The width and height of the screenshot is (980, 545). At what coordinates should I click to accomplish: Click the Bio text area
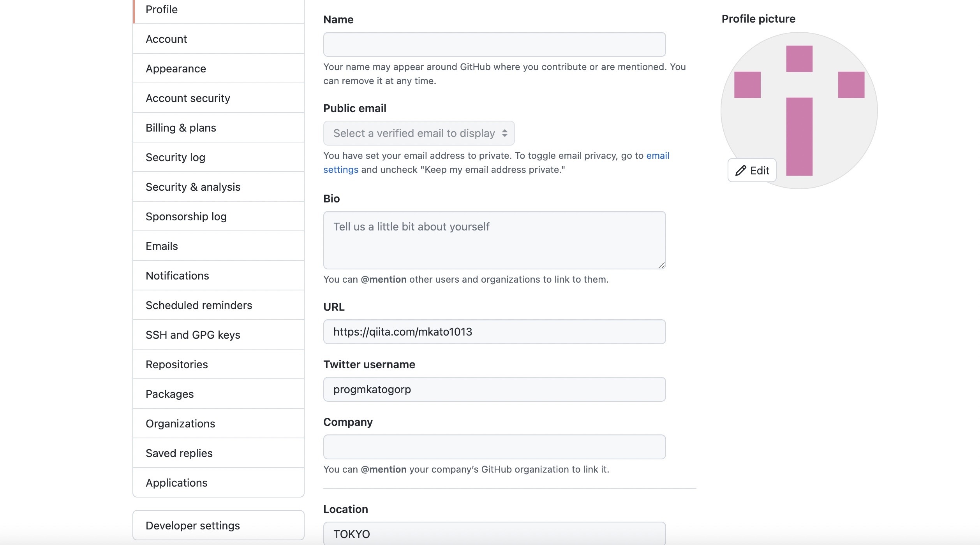pos(494,240)
